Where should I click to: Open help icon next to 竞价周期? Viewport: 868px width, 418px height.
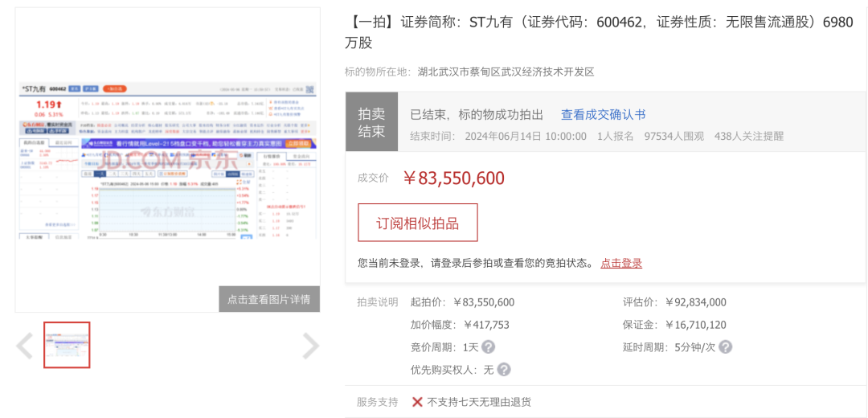[x=488, y=347]
